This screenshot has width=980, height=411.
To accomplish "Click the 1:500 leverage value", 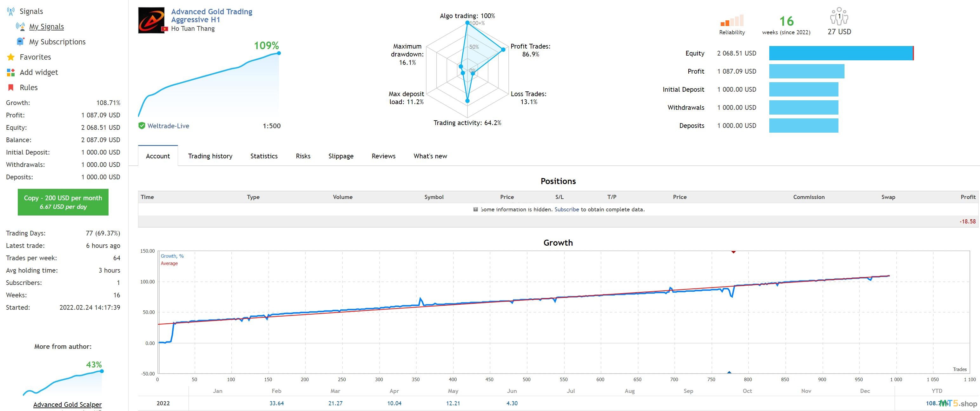I will [x=271, y=126].
